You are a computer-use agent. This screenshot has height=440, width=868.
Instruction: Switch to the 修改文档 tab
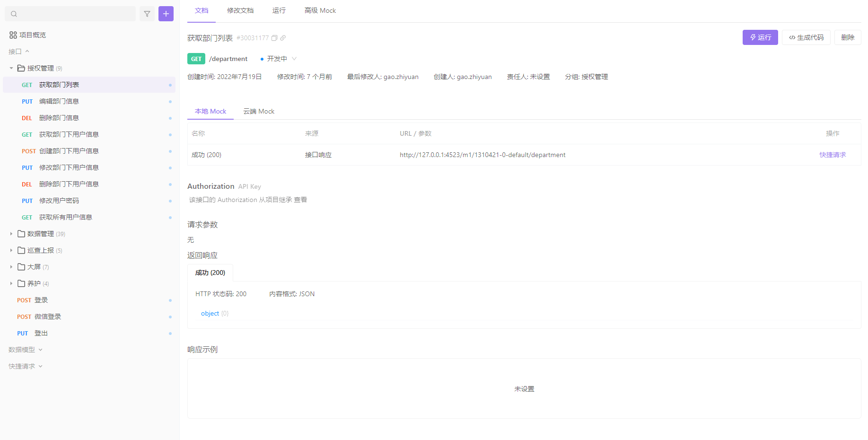tap(240, 10)
